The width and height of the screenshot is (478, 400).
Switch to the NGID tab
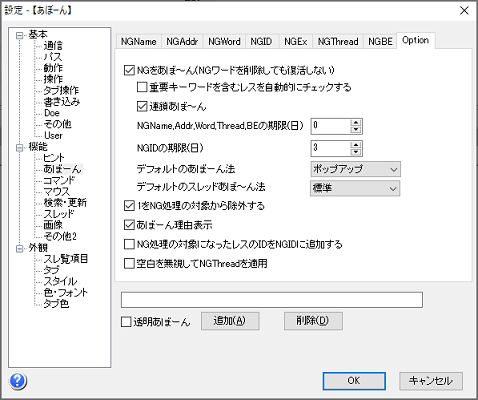[261, 42]
